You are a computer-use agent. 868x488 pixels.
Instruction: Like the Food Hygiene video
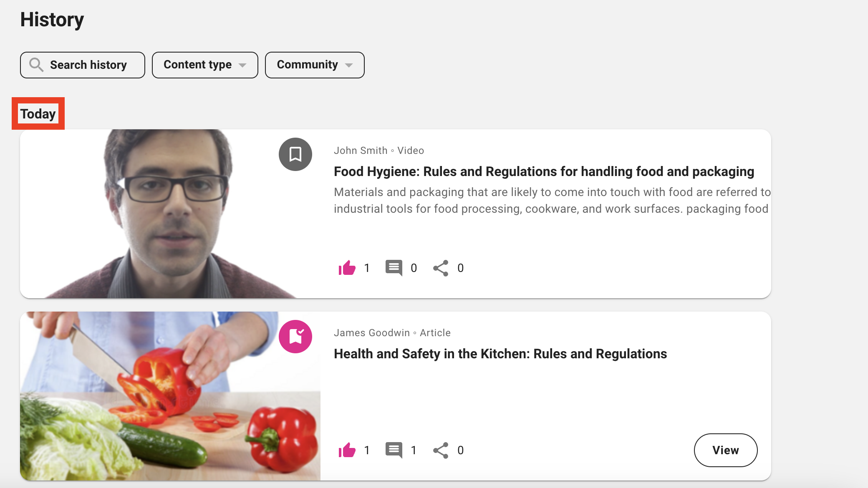click(x=347, y=268)
